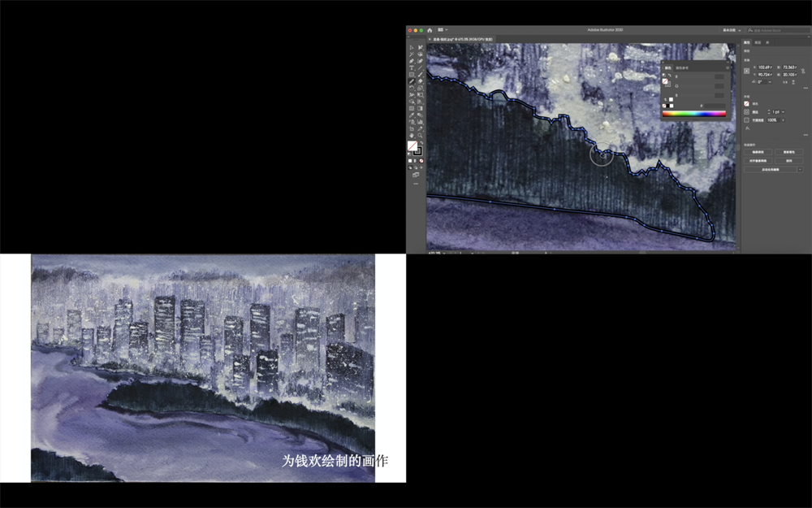Select the Blend tool
The height and width of the screenshot is (508, 812).
click(x=420, y=115)
